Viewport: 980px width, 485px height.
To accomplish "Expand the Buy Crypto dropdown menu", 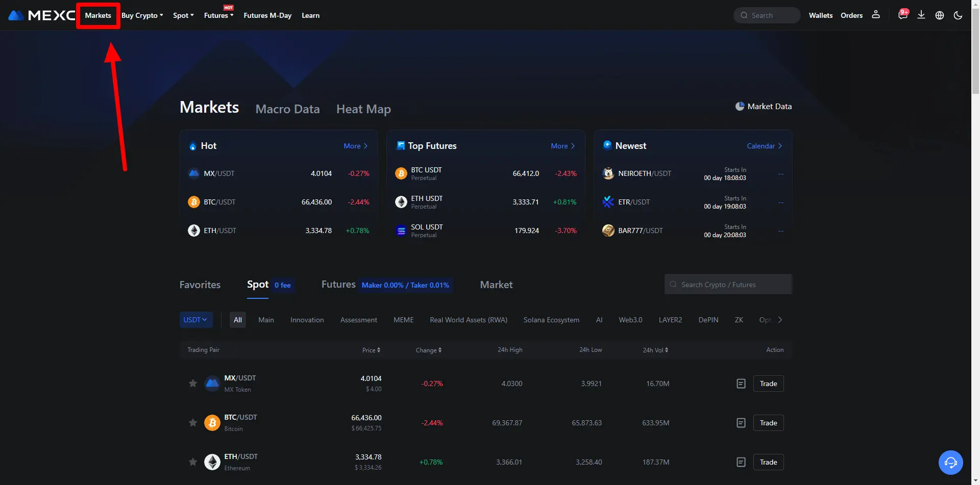I will [142, 15].
